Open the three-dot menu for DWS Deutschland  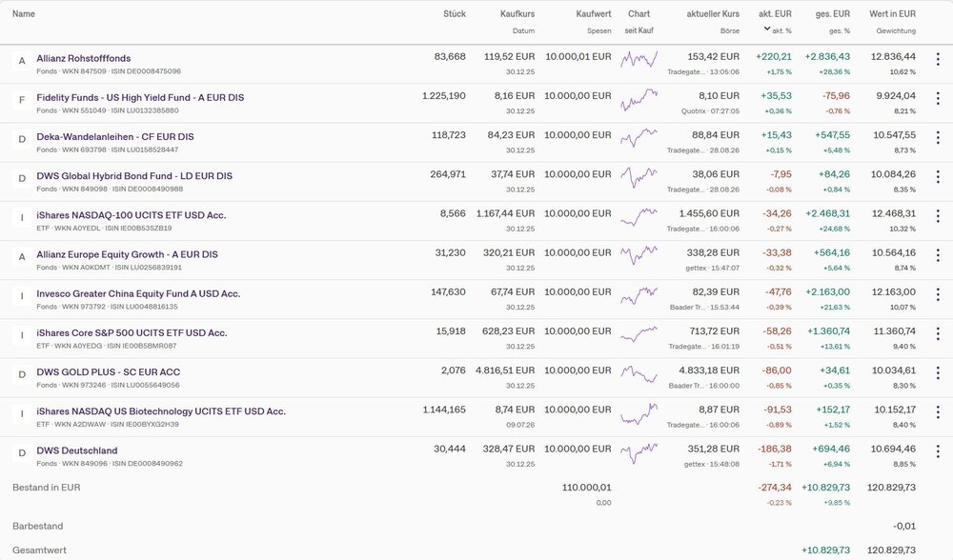(938, 451)
